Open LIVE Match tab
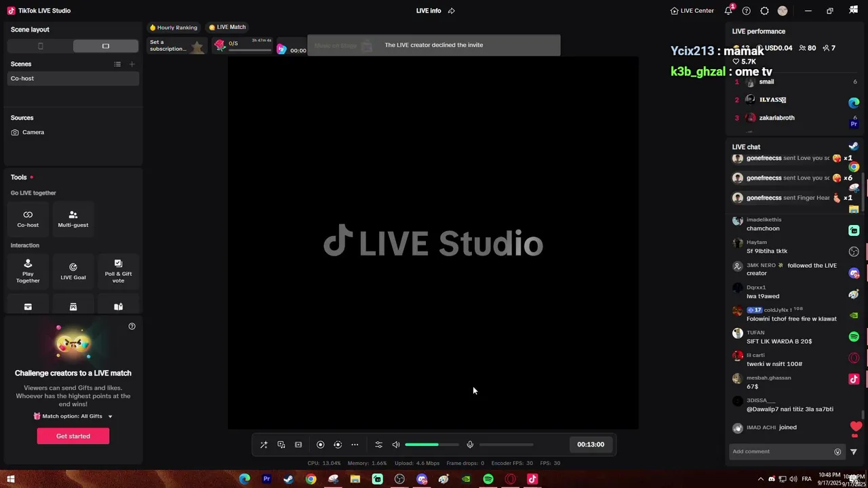The image size is (868, 488). (227, 27)
